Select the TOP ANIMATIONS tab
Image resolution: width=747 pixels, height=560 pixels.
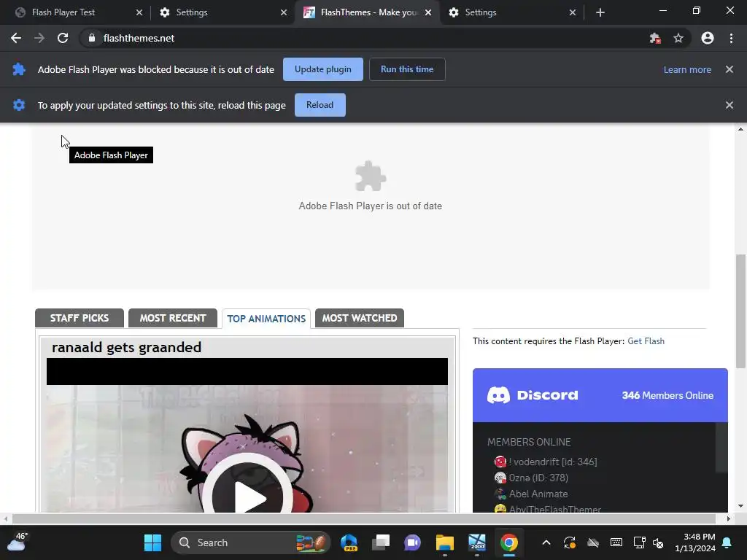[266, 319]
